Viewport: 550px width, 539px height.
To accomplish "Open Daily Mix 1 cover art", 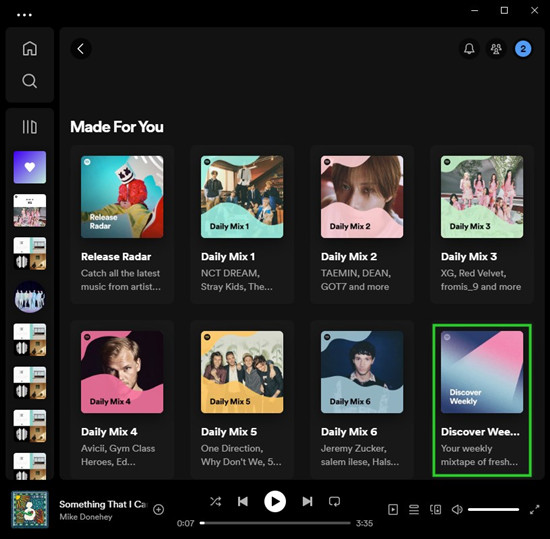I will click(x=242, y=197).
